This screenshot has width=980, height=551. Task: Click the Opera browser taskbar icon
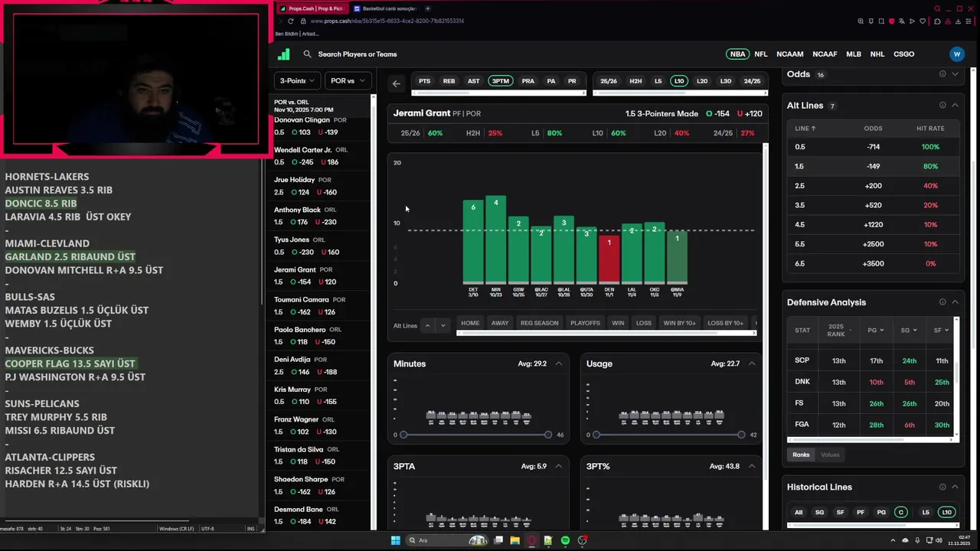point(532,540)
